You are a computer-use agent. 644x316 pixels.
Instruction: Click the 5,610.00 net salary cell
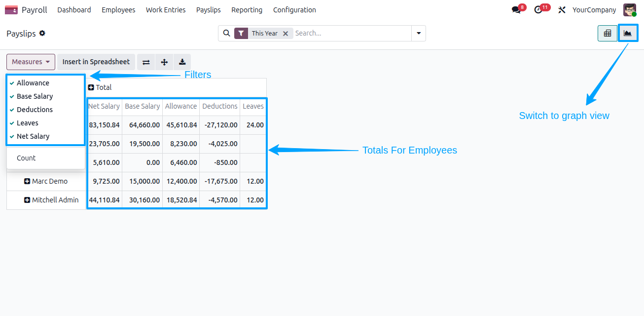click(x=104, y=162)
